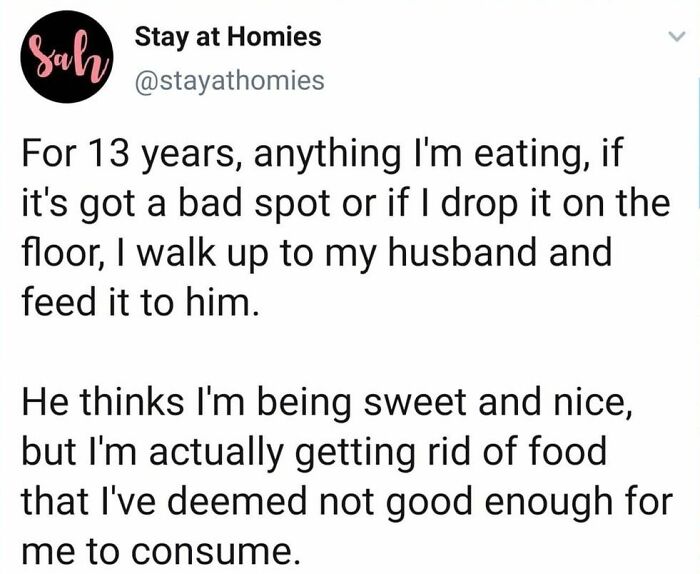Select the line beginning "He thinks I'm"
Screen dimensions: 700x574
tap(327, 401)
